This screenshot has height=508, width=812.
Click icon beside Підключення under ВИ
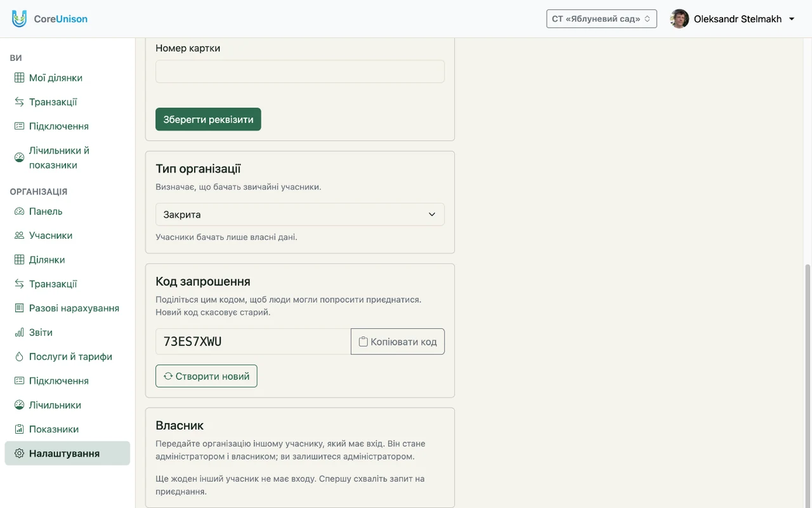[20, 126]
